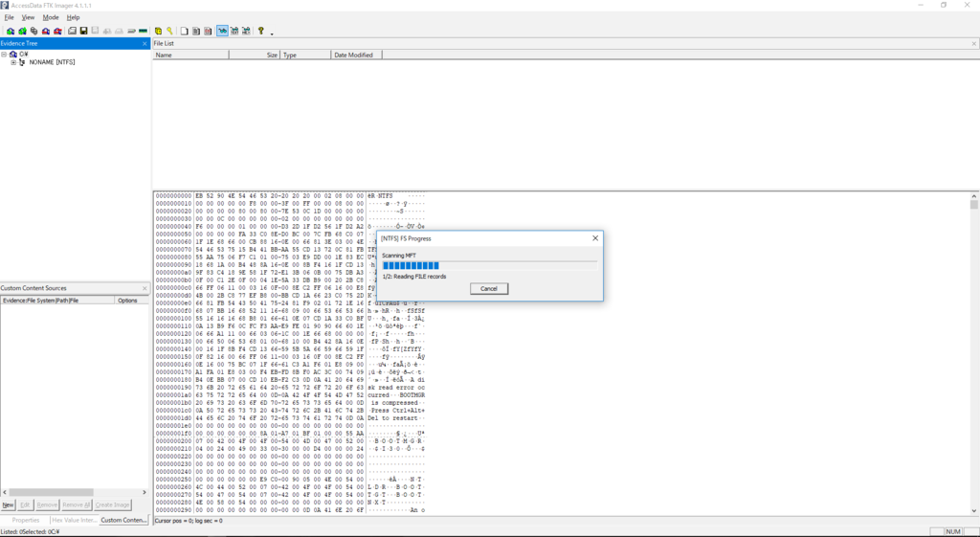The width and height of the screenshot is (980, 537).
Task: Click the Export File Hash List icon
Action: [x=196, y=31]
